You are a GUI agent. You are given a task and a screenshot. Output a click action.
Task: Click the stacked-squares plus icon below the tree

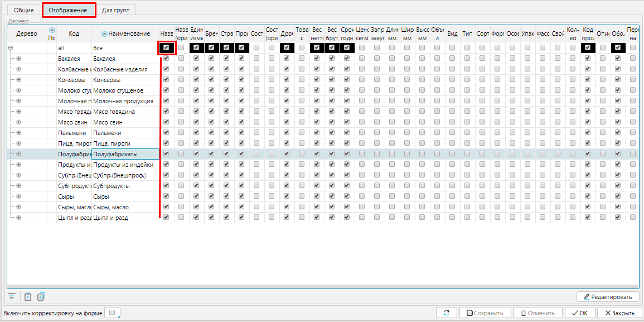(x=41, y=296)
